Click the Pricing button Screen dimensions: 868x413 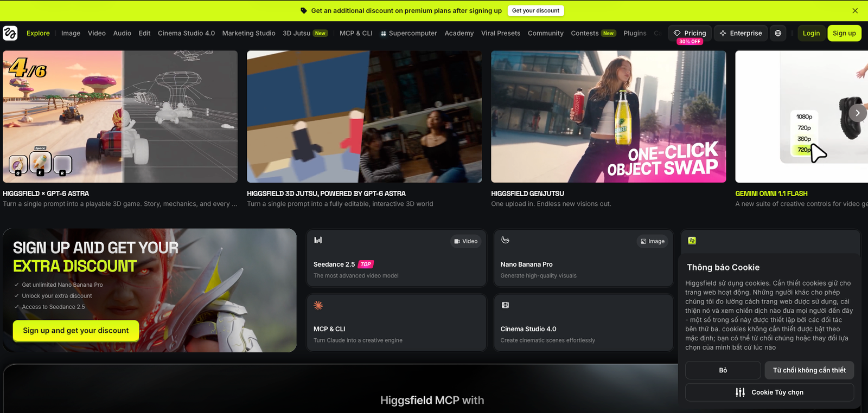(690, 33)
